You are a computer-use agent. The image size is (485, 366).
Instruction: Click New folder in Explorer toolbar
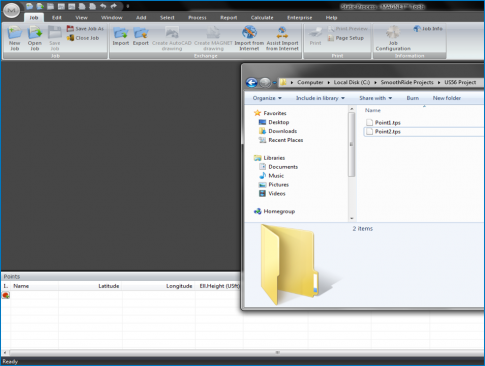click(x=447, y=98)
